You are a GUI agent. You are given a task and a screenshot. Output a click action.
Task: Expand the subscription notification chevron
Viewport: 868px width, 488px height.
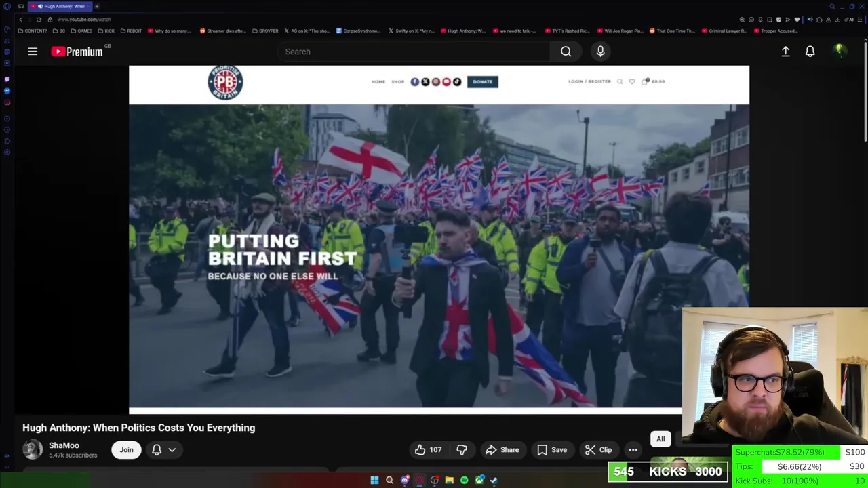[x=172, y=450]
